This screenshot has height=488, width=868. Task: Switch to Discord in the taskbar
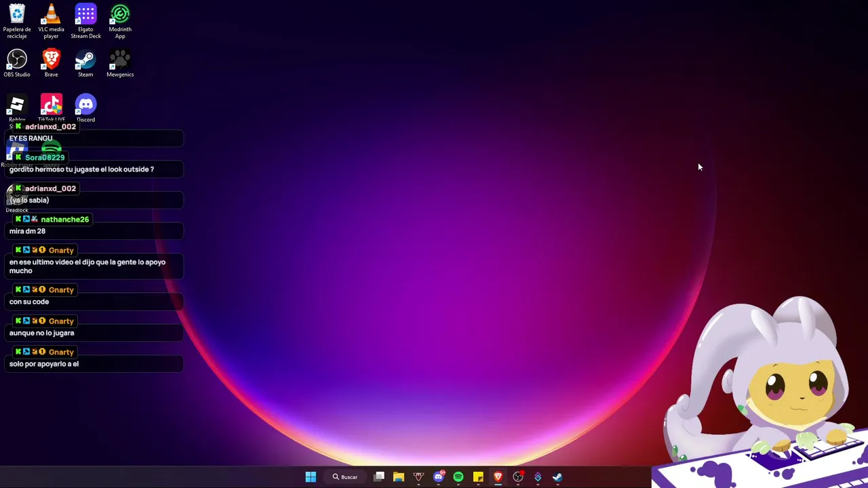[439, 477]
